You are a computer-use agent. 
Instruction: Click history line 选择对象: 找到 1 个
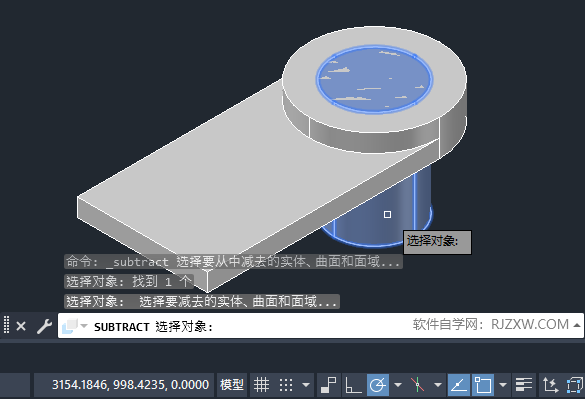[x=129, y=281]
